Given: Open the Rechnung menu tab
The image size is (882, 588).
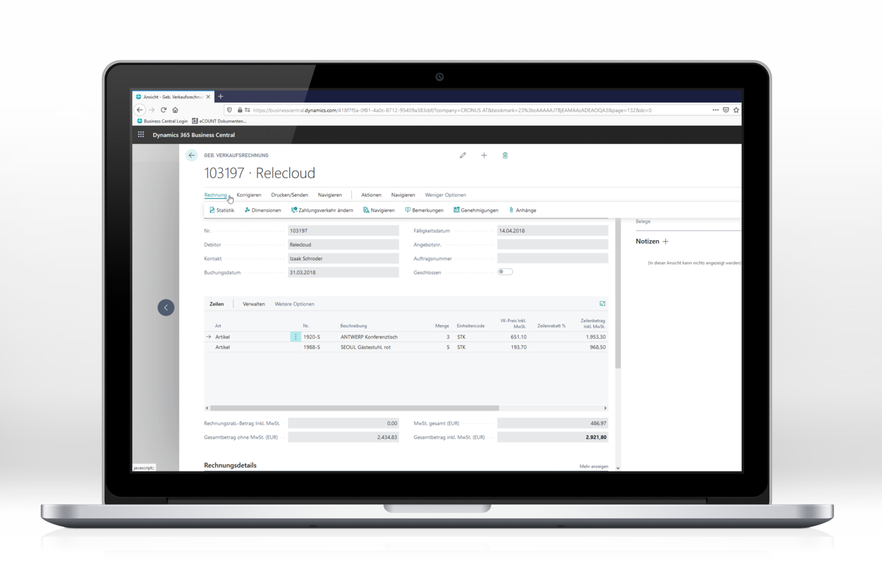Looking at the screenshot, I should (x=215, y=195).
